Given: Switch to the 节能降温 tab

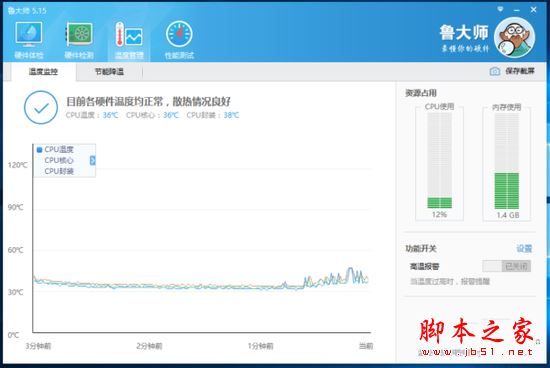Looking at the screenshot, I should tap(109, 72).
